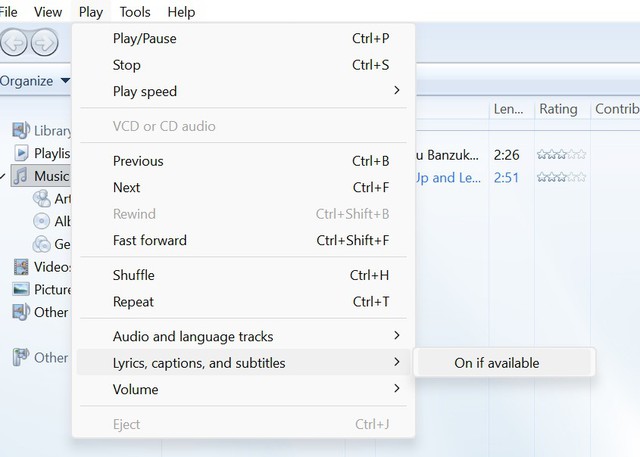Sort by the Rating column header
Image resolution: width=640 pixels, height=457 pixels.
tap(562, 109)
